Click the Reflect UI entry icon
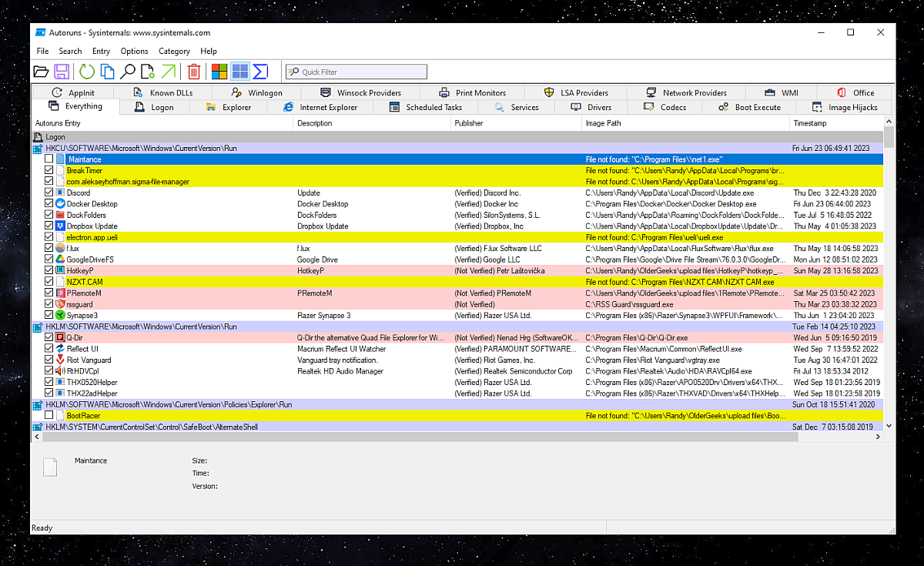The width and height of the screenshot is (924, 566). click(x=60, y=349)
